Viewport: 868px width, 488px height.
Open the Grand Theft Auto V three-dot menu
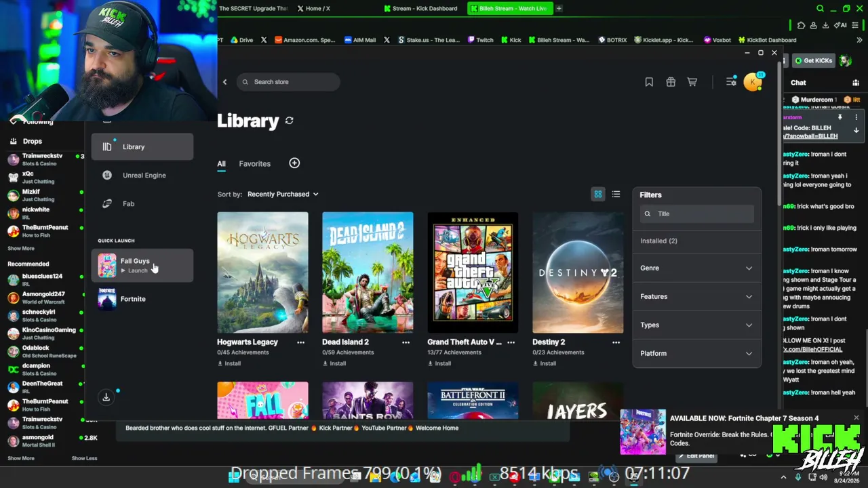pyautogui.click(x=511, y=342)
